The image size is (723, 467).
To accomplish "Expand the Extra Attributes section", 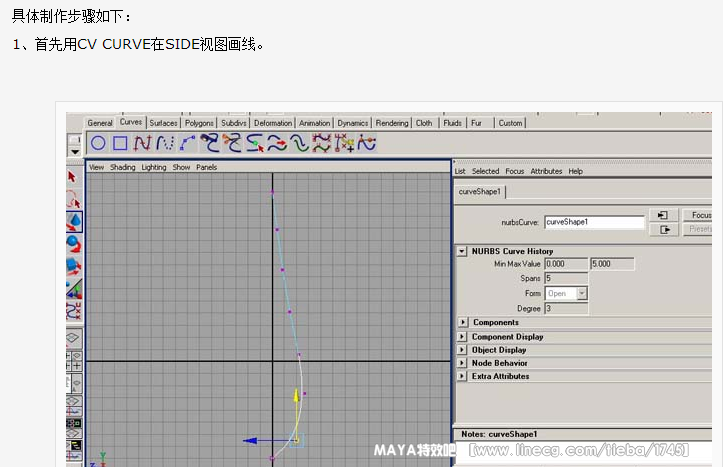I will pyautogui.click(x=463, y=377).
